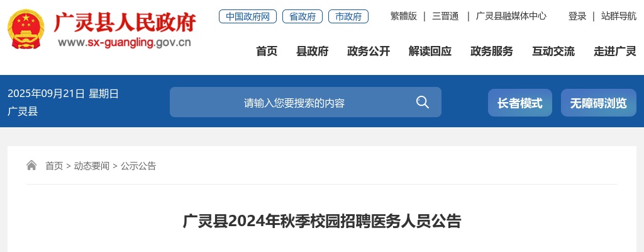Open 省政府 link
This screenshot has height=252, width=644.
pyautogui.click(x=303, y=16)
